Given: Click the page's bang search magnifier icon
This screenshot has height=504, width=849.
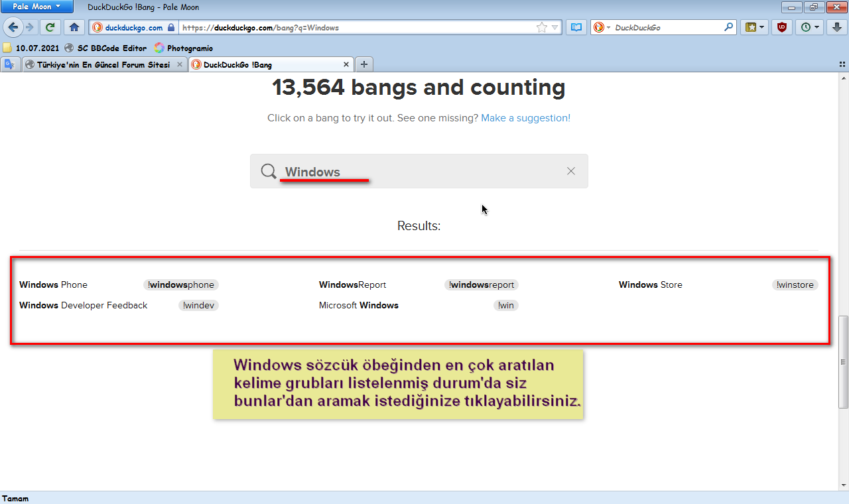Looking at the screenshot, I should [x=269, y=172].
